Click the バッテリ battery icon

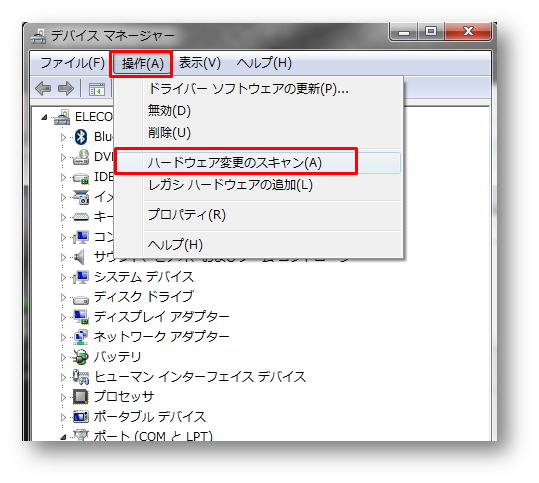pyautogui.click(x=81, y=357)
